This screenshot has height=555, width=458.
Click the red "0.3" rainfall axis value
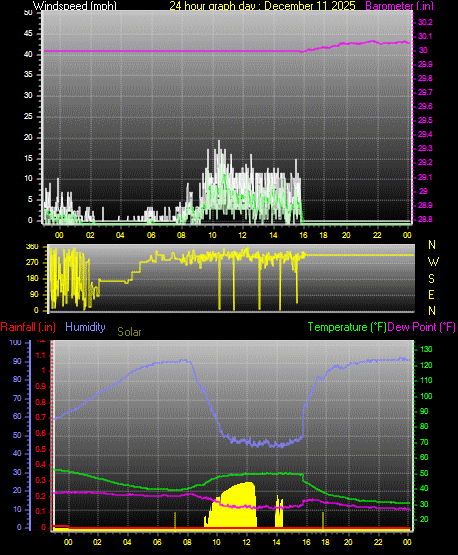[41, 481]
